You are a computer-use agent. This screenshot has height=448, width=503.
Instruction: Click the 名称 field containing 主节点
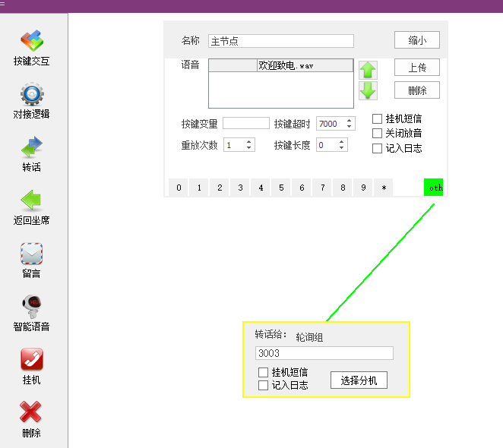(x=281, y=41)
